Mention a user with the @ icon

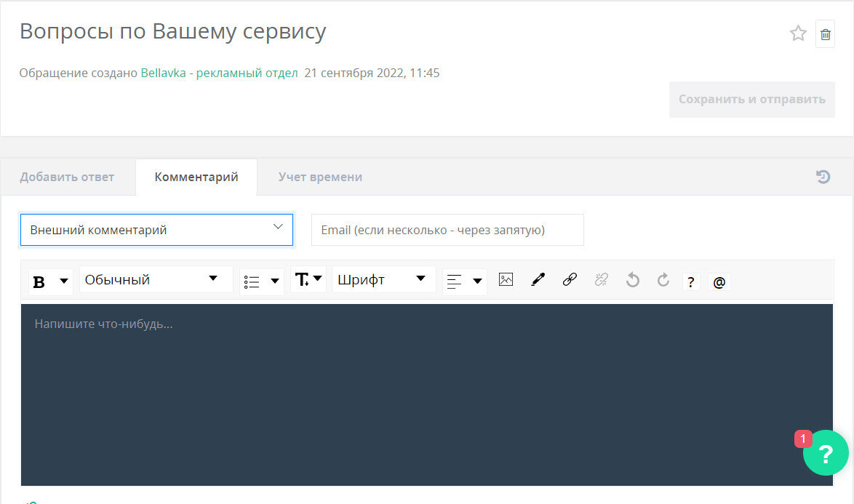[719, 281]
